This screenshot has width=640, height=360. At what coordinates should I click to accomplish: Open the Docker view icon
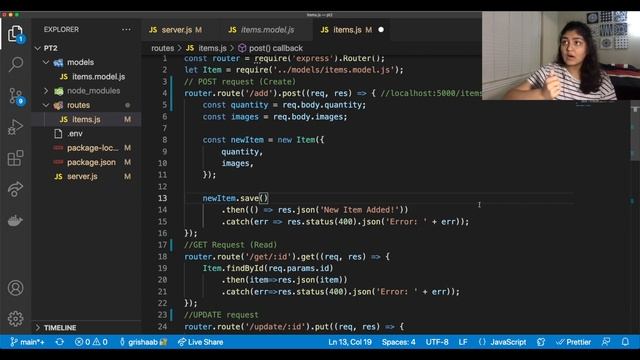[x=16, y=220]
